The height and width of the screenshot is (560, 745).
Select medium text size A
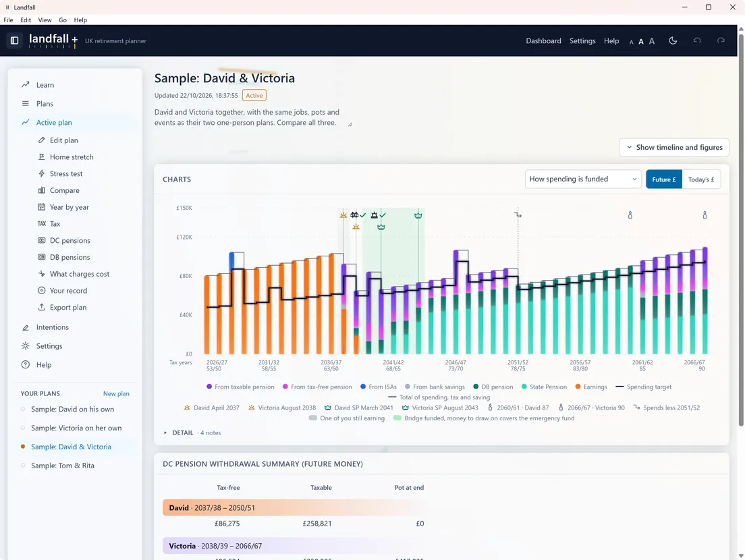pyautogui.click(x=641, y=41)
